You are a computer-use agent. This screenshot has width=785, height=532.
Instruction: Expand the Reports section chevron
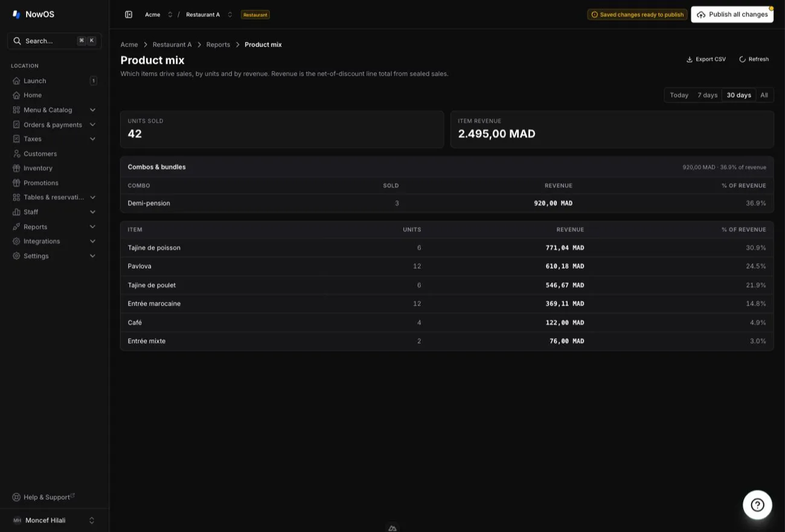pos(92,226)
